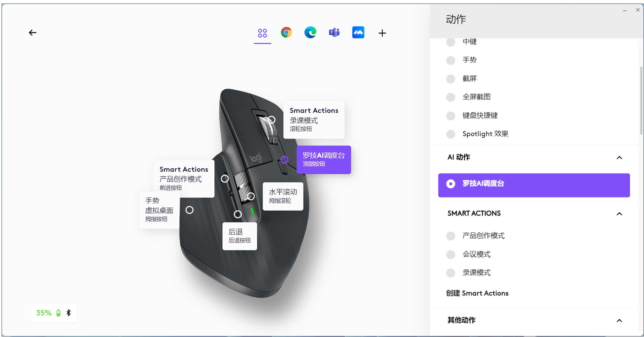
Task: Open the 录课模式 滚轮按钮 label card
Action: [x=314, y=120]
